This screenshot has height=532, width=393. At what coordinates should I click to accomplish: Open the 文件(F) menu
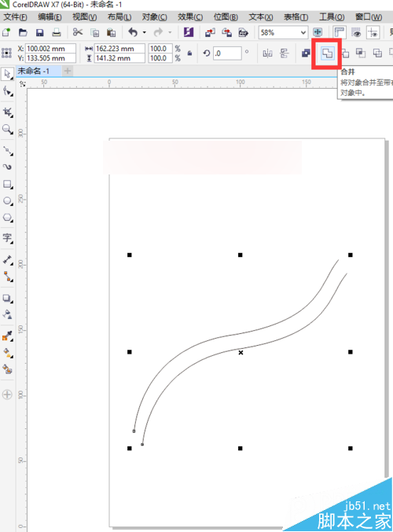click(x=15, y=17)
